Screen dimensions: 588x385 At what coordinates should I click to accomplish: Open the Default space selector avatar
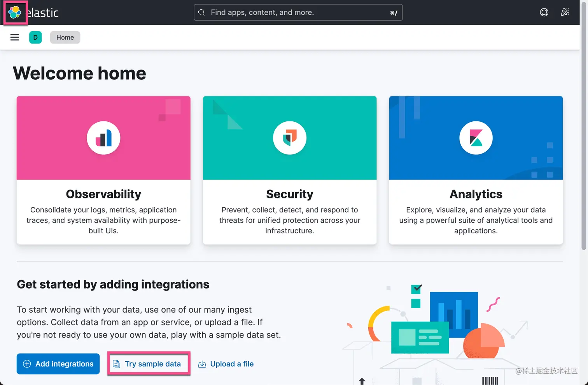pos(35,37)
